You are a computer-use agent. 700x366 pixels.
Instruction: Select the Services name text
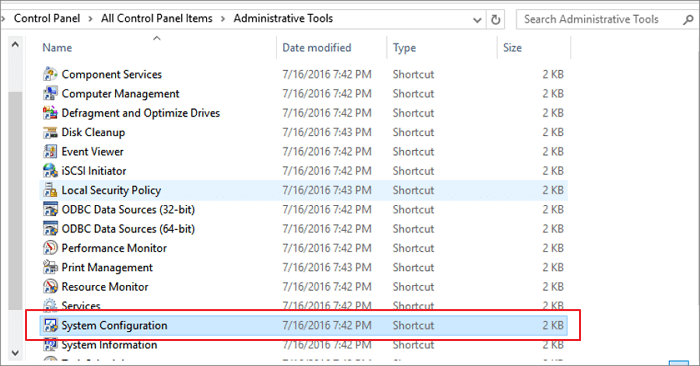click(81, 306)
